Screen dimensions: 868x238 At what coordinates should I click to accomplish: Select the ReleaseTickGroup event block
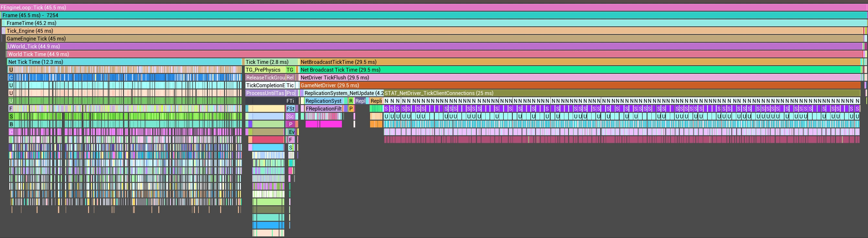265,77
